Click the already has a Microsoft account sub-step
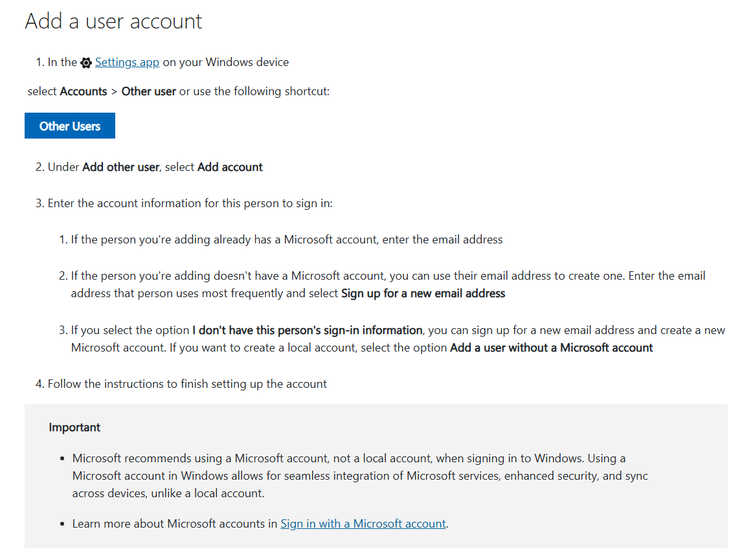 (x=287, y=240)
